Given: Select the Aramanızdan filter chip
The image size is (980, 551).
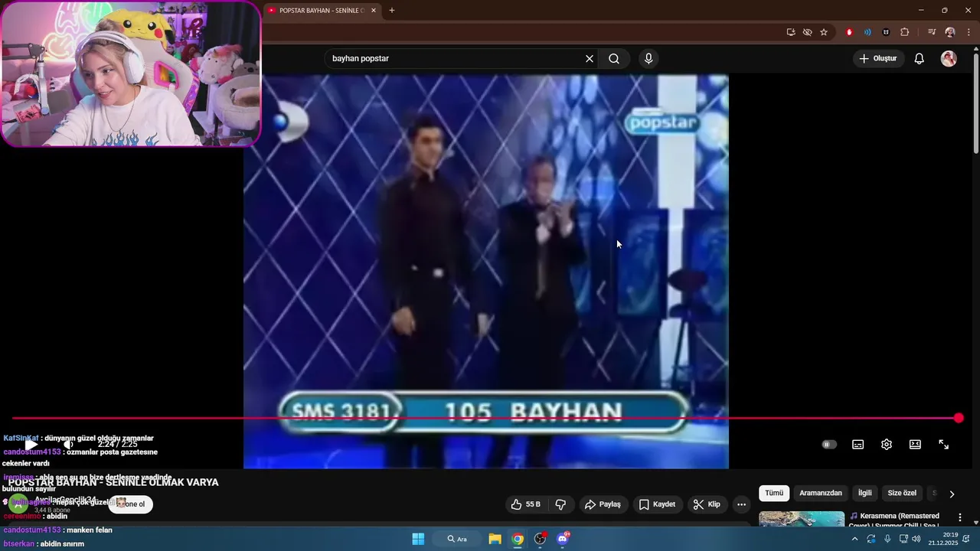Looking at the screenshot, I should pyautogui.click(x=821, y=494).
